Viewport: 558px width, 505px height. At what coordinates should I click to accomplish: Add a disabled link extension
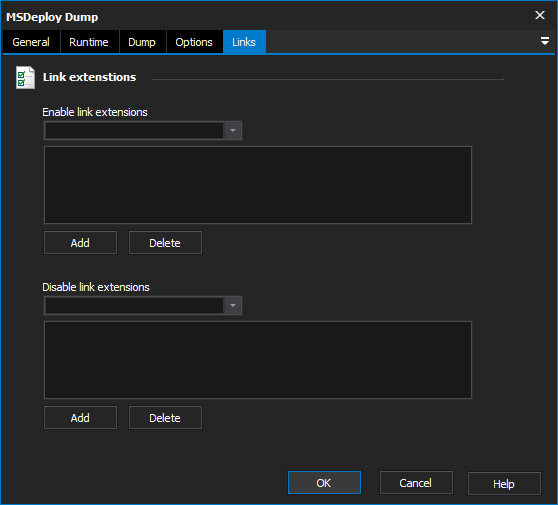point(80,418)
